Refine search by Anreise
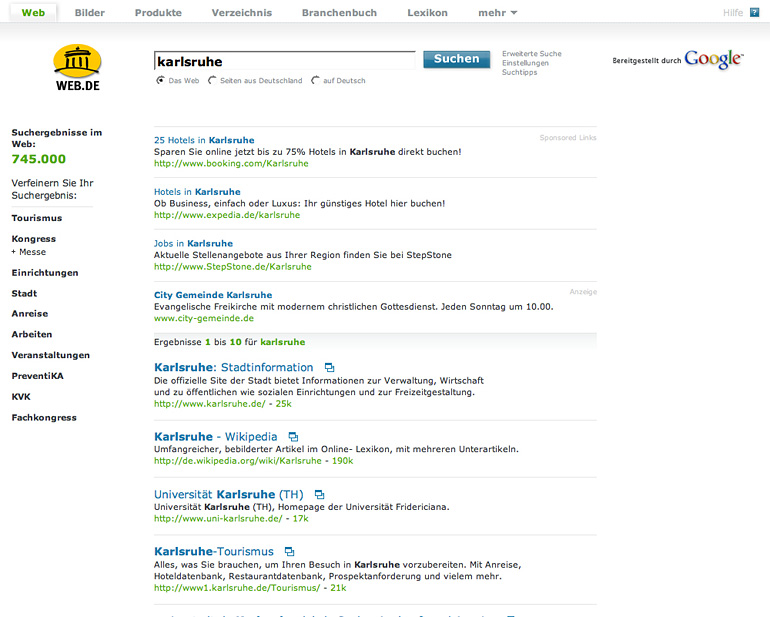The width and height of the screenshot is (770, 617). pos(29,313)
